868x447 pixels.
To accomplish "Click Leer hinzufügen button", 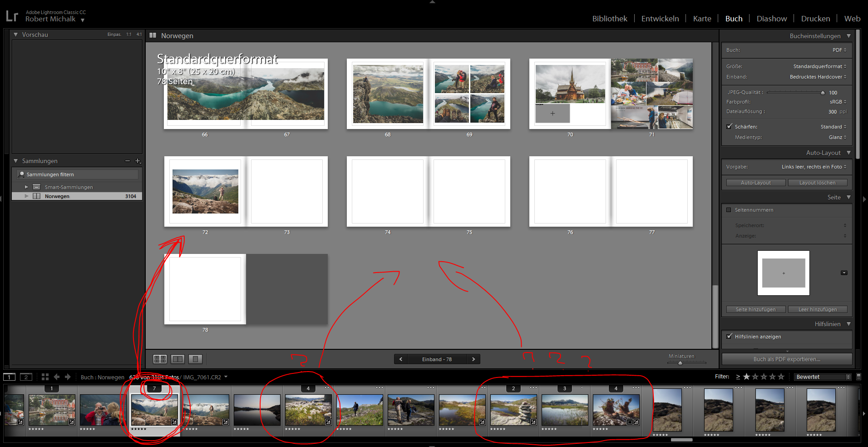I will [817, 309].
